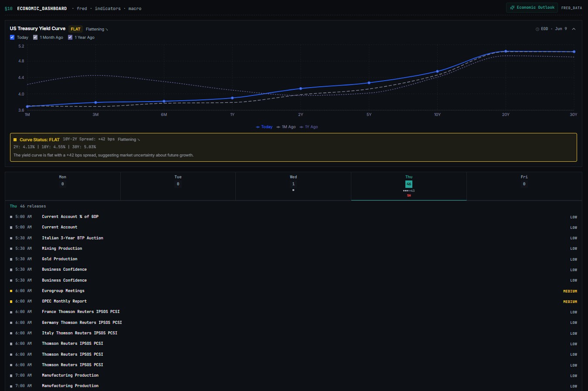Click yellow impact marker beside Eurogroup Meetings
This screenshot has width=588, height=391.
(11, 291)
